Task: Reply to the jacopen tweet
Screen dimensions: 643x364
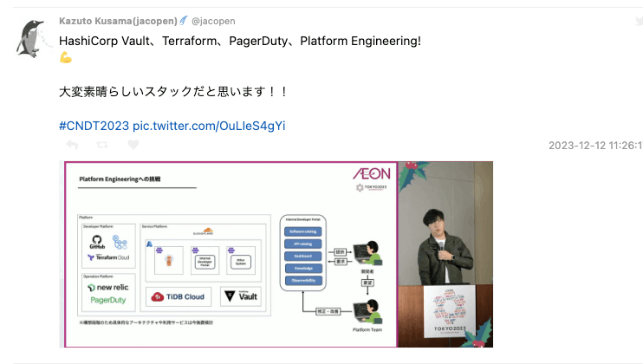Action: point(72,145)
